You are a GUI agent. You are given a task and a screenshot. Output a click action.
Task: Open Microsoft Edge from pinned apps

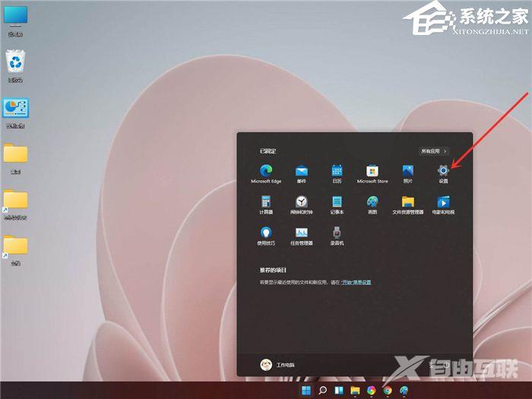266,174
